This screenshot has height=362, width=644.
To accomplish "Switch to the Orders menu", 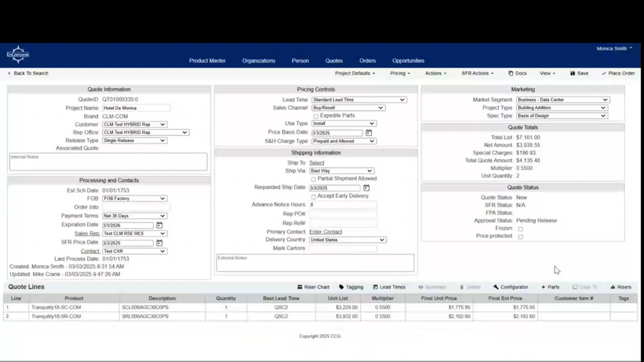I will 367,61.
